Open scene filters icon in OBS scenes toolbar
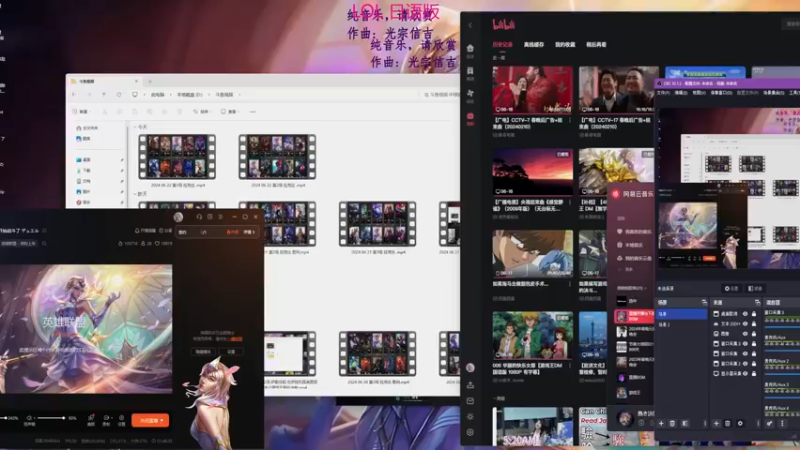800x450 pixels. tap(685, 423)
